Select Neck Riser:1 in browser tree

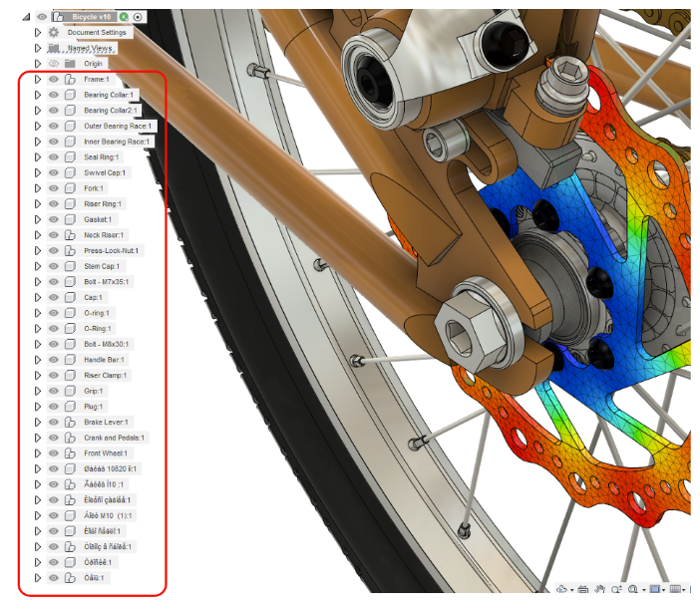click(x=103, y=235)
